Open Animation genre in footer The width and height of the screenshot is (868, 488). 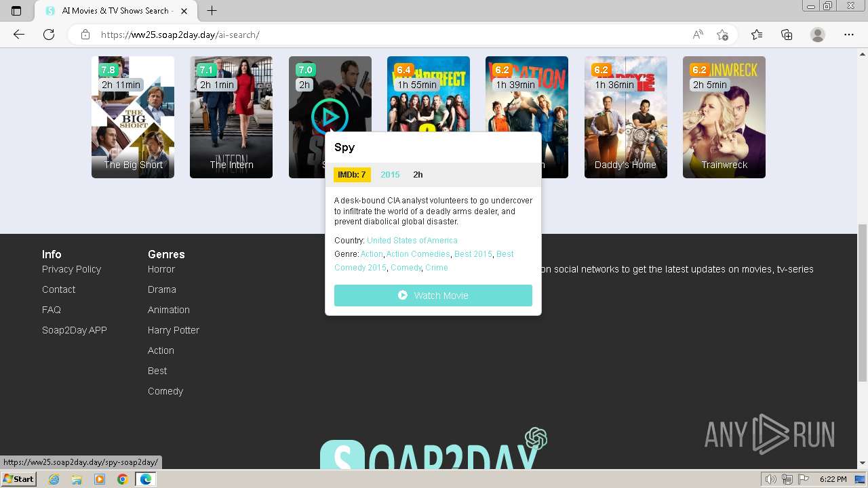169,310
